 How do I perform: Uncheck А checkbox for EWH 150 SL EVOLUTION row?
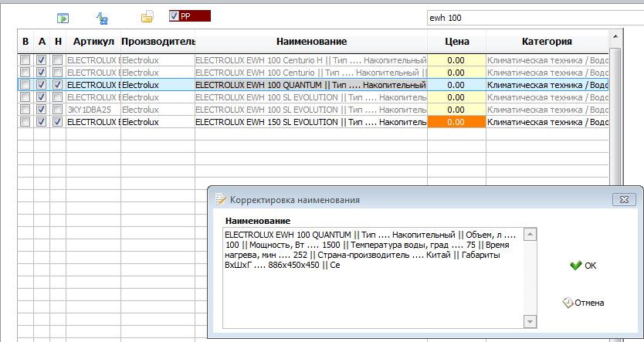[x=42, y=121]
